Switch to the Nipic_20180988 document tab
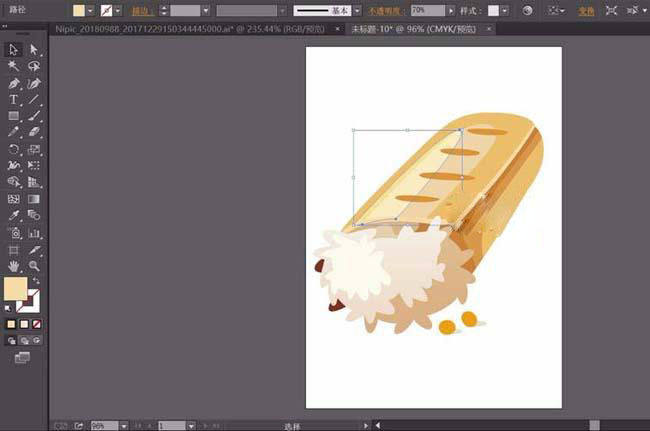This screenshot has width=650, height=431. click(190, 29)
